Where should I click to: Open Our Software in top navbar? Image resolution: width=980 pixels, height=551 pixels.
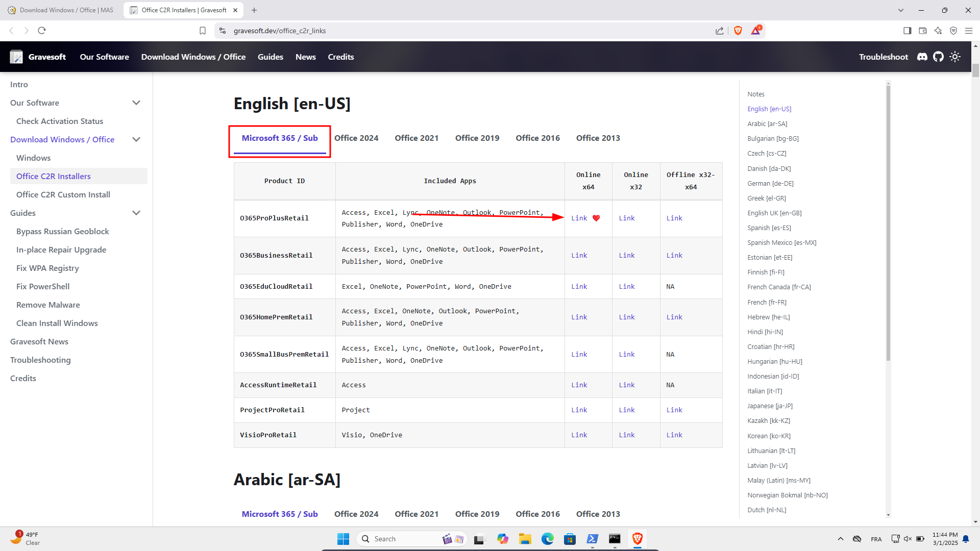(x=104, y=57)
